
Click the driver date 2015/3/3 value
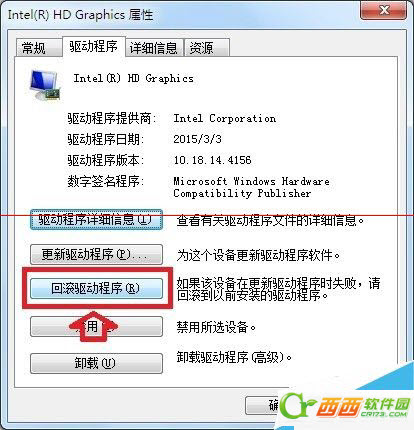point(197,139)
